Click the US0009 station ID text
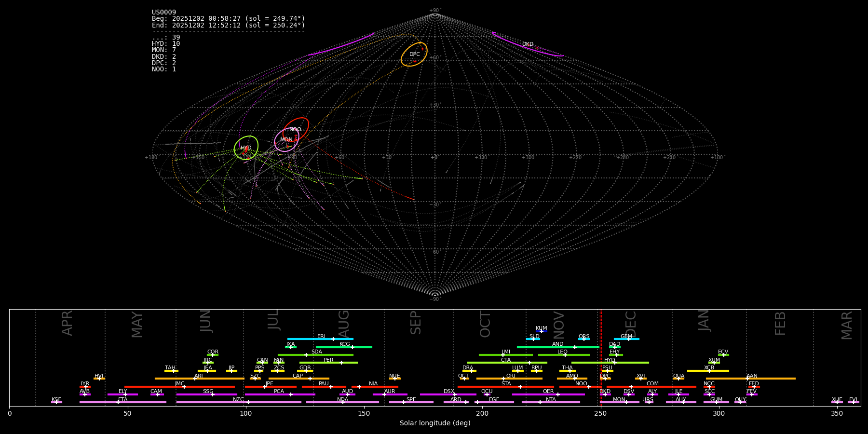868x434 pixels. [164, 13]
